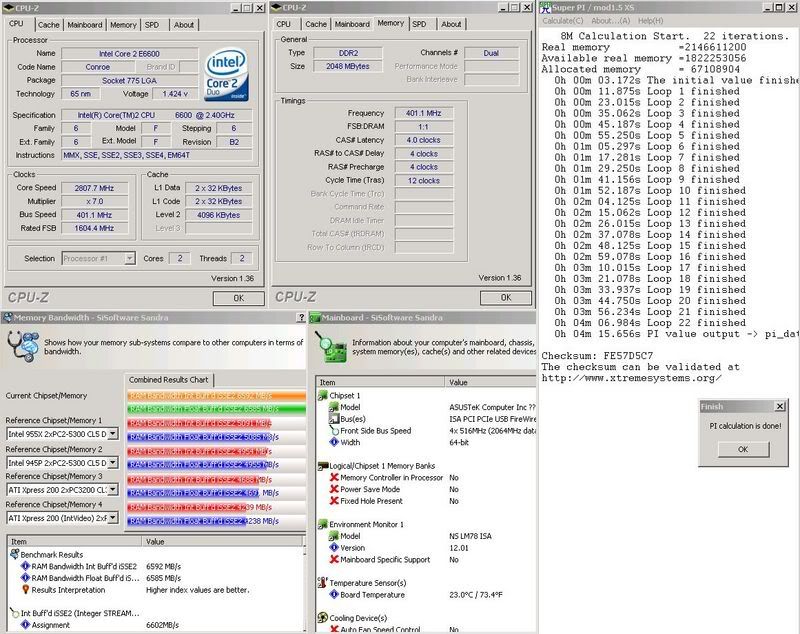Click the "23.0°C / 73.4°F" board temperature value
The image size is (800, 634).
tap(476, 595)
